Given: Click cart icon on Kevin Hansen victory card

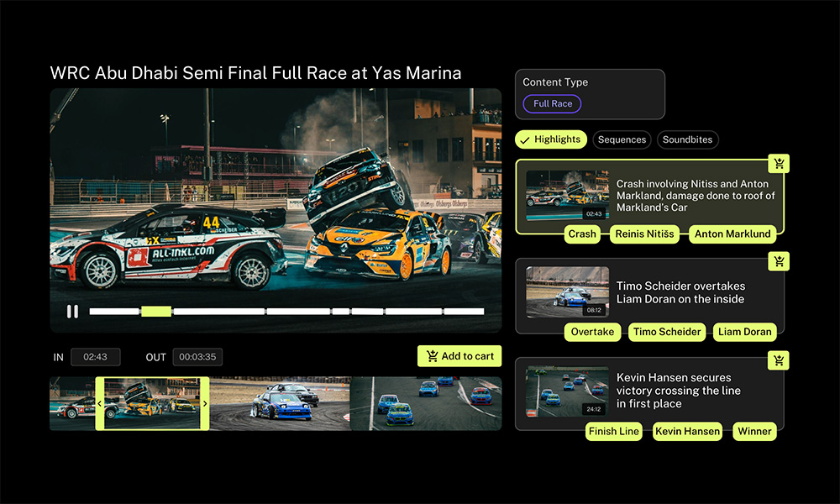Looking at the screenshot, I should [780, 360].
